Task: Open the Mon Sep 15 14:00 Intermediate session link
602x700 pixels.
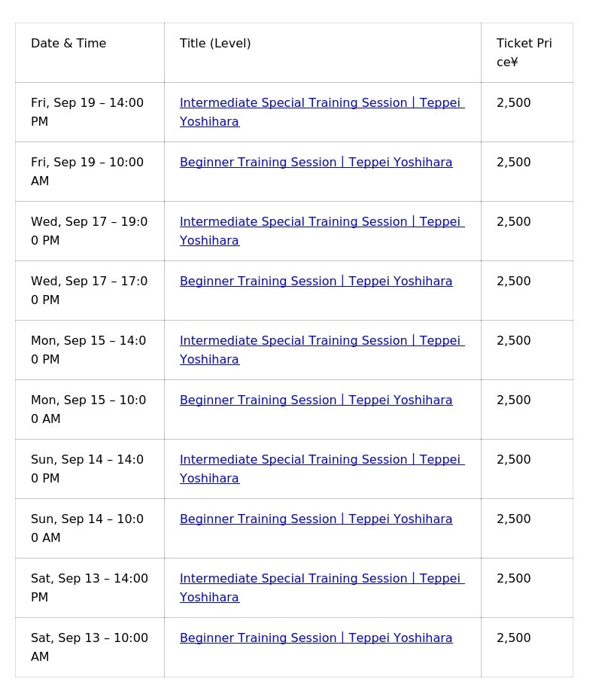Action: pos(322,350)
